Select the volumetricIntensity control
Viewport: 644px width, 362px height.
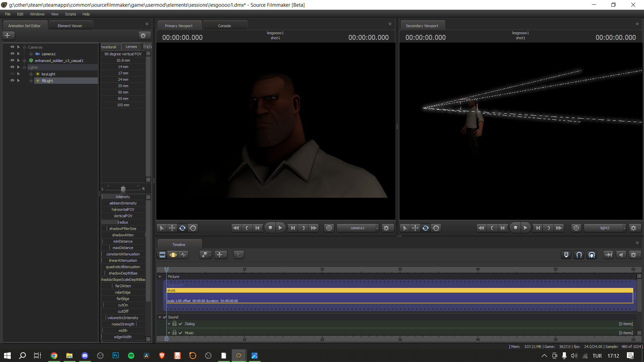(x=123, y=318)
